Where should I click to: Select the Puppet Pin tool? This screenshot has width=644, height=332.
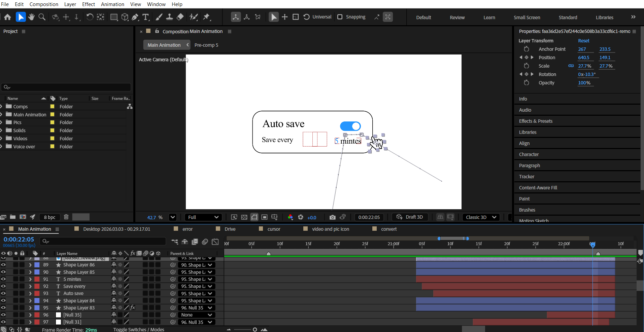[206, 17]
